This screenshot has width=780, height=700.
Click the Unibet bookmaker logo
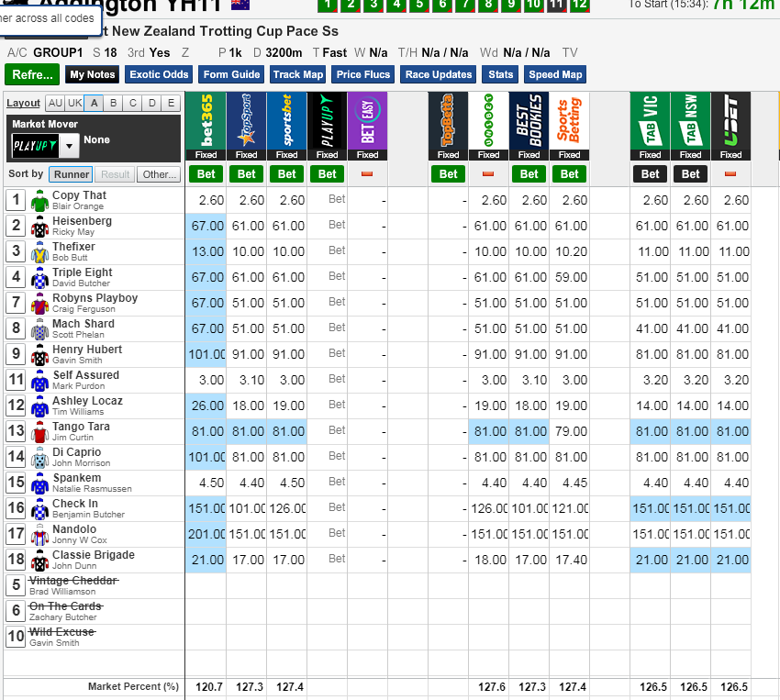click(488, 120)
